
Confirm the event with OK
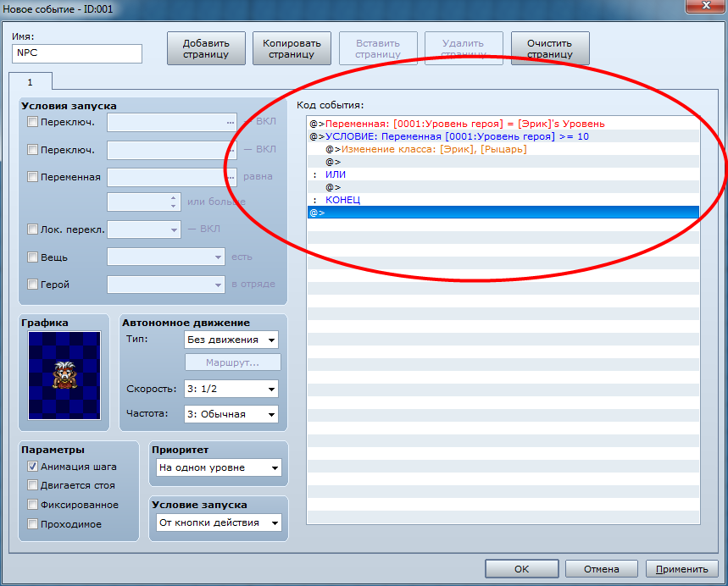click(x=521, y=569)
